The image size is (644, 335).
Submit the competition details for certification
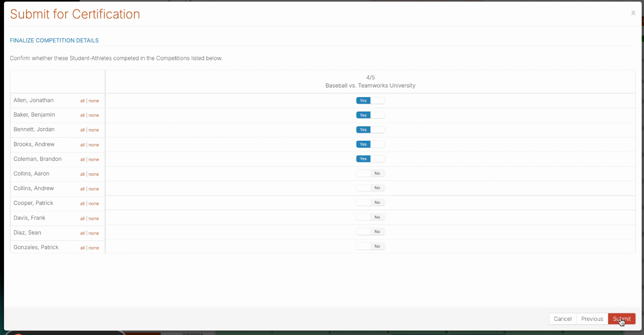[x=622, y=319]
